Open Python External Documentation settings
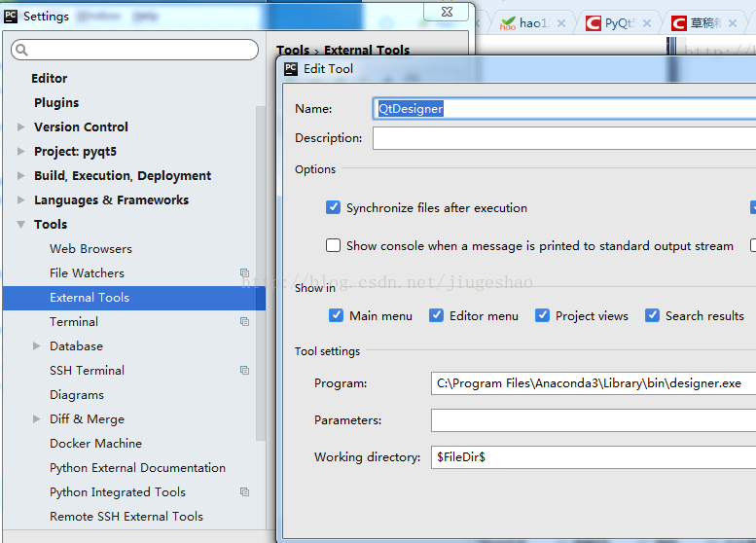This screenshot has width=756, height=543. [137, 468]
